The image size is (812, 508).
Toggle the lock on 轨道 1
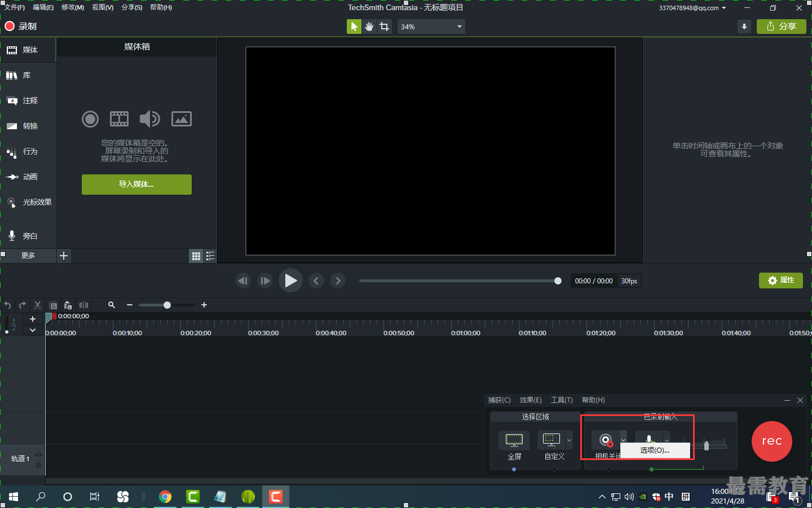click(39, 464)
